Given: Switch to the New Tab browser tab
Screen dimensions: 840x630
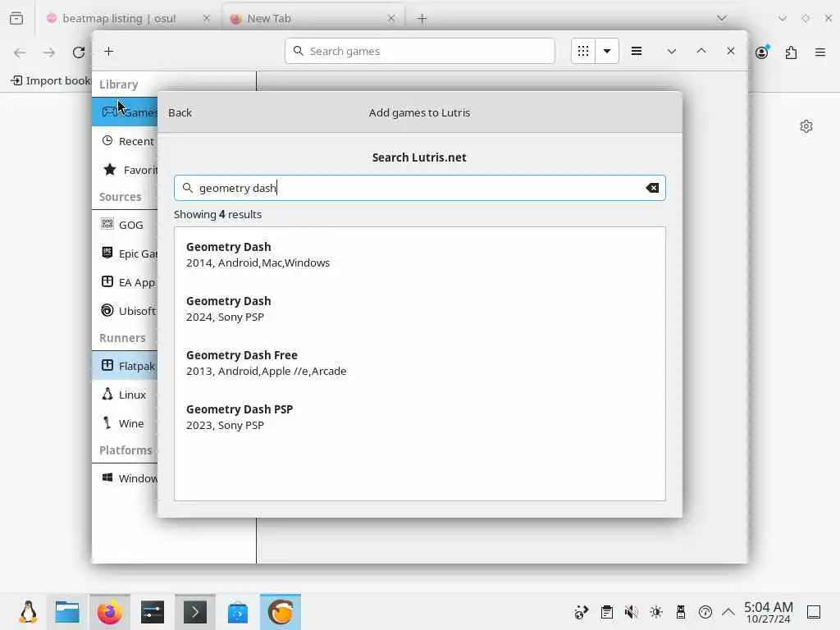Looking at the screenshot, I should click(313, 18).
